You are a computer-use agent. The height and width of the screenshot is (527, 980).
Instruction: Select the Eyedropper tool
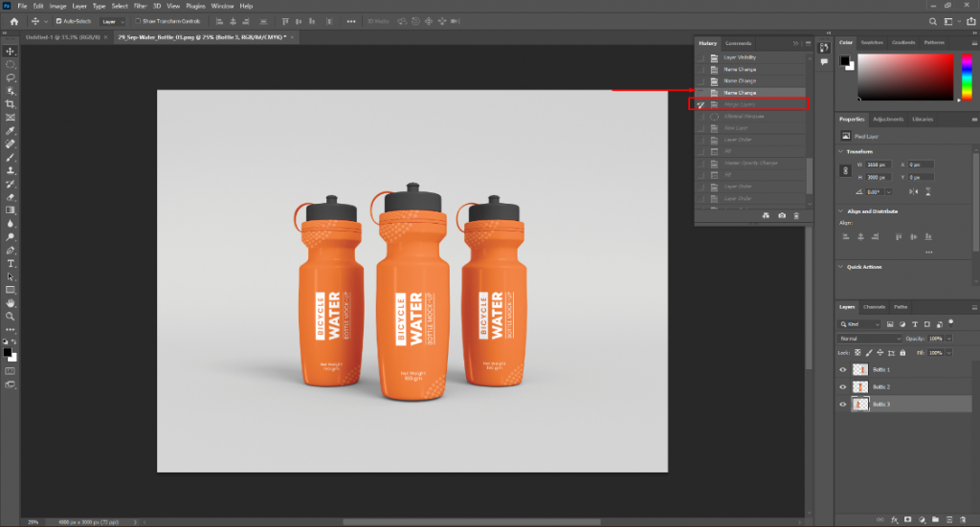(10, 130)
